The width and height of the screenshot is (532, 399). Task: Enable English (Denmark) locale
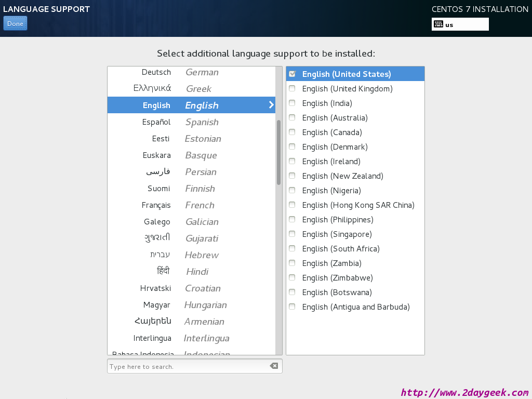coord(292,147)
